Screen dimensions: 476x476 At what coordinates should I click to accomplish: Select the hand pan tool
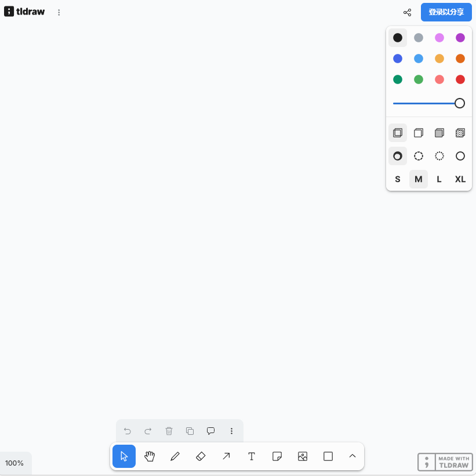coord(150,456)
